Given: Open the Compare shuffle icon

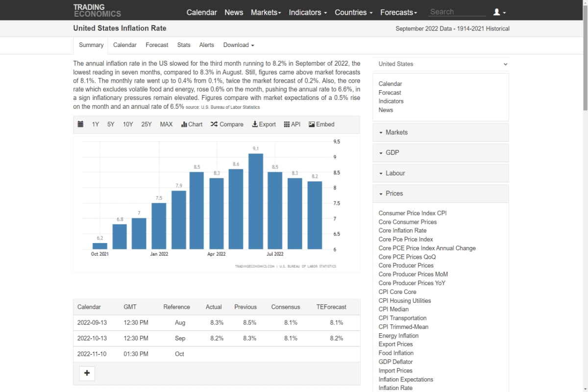Looking at the screenshot, I should pyautogui.click(x=214, y=124).
